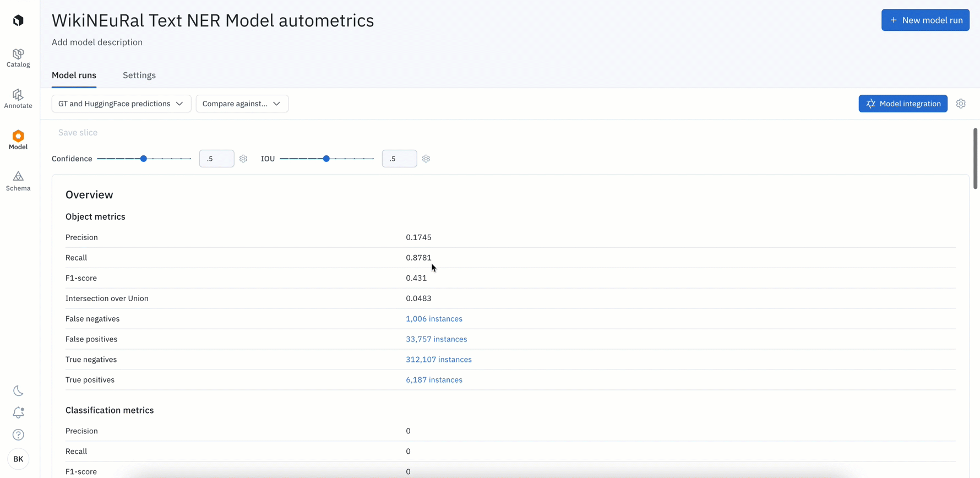Select the Intersection over Union value 0.0483
Viewport: 980px width, 478px height.
(x=418, y=298)
